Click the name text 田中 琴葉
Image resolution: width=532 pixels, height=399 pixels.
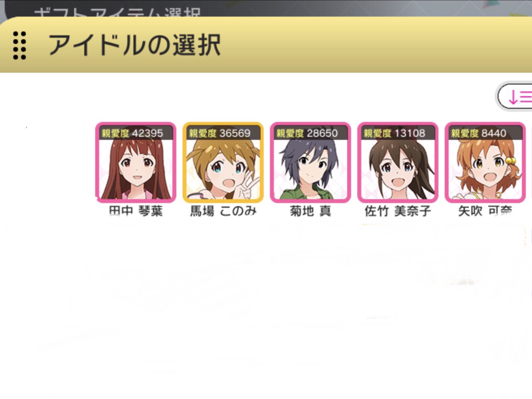pyautogui.click(x=136, y=211)
